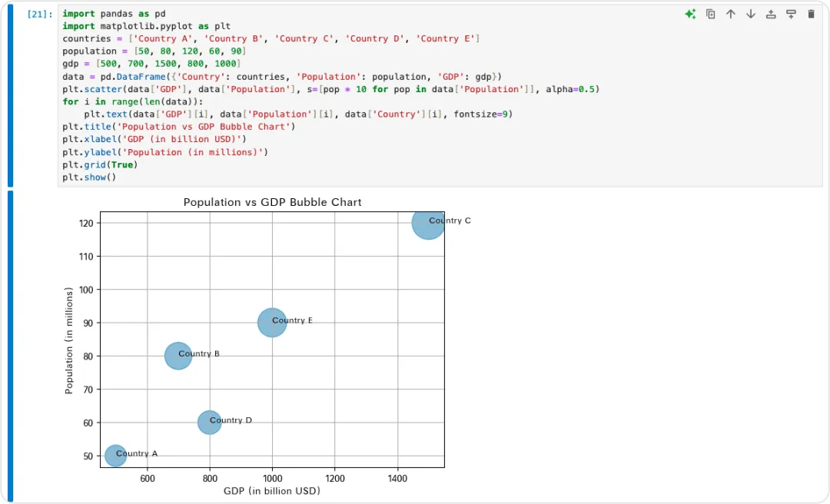
Task: Duplicate this cell with the copy icon
Action: (x=710, y=15)
